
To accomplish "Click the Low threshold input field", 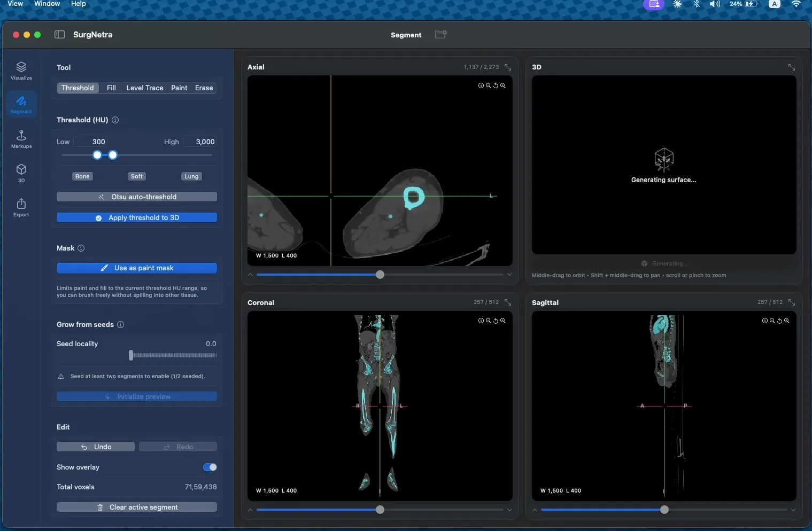I will [90, 142].
